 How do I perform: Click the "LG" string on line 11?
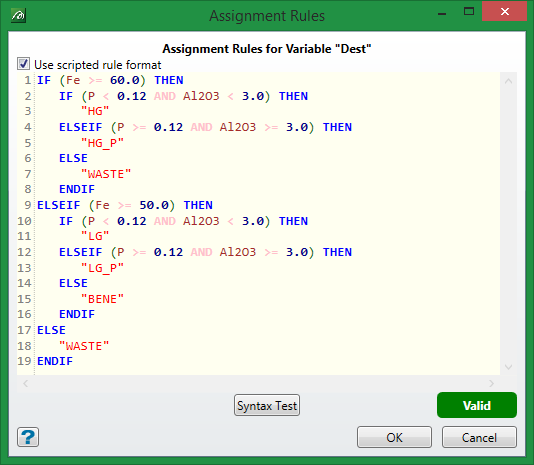[x=95, y=236]
